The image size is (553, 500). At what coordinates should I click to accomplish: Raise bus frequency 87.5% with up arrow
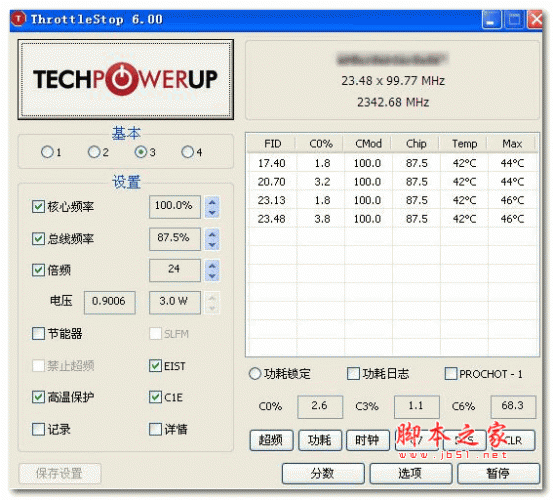pyautogui.click(x=212, y=234)
